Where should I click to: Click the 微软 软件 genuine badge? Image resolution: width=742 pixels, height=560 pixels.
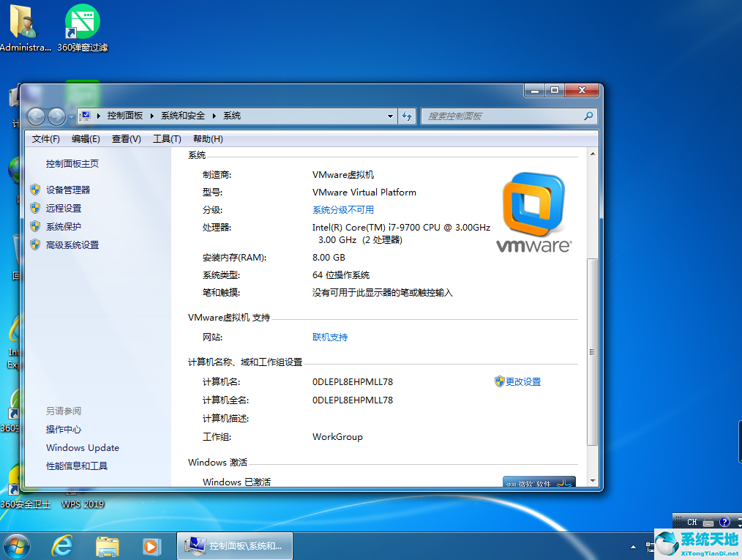pyautogui.click(x=539, y=482)
